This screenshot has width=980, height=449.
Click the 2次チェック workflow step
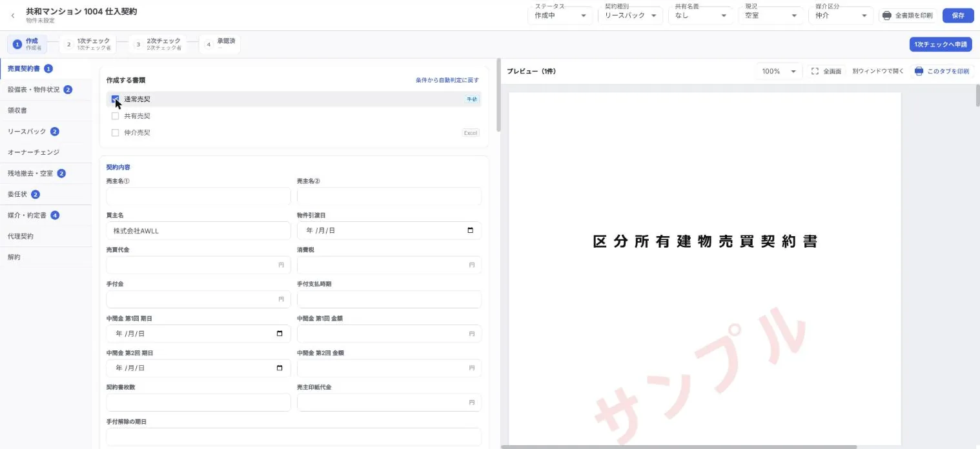pos(158,45)
